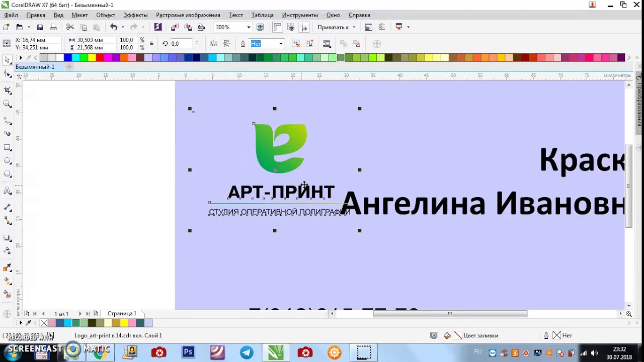This screenshot has height=362, width=644.
Task: Click Mirror vertically icon
Action: pyautogui.click(x=226, y=44)
